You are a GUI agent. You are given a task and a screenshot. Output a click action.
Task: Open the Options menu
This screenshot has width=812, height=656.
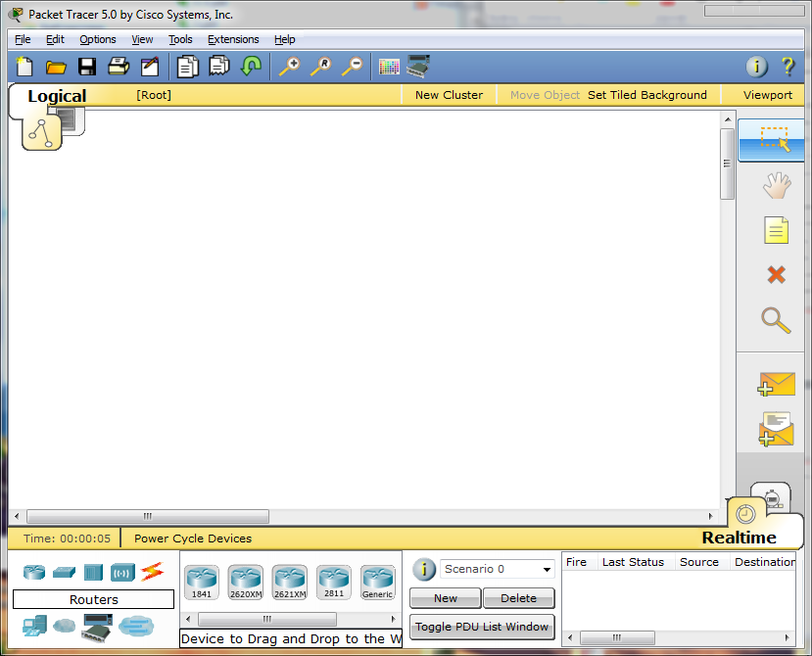[97, 39]
